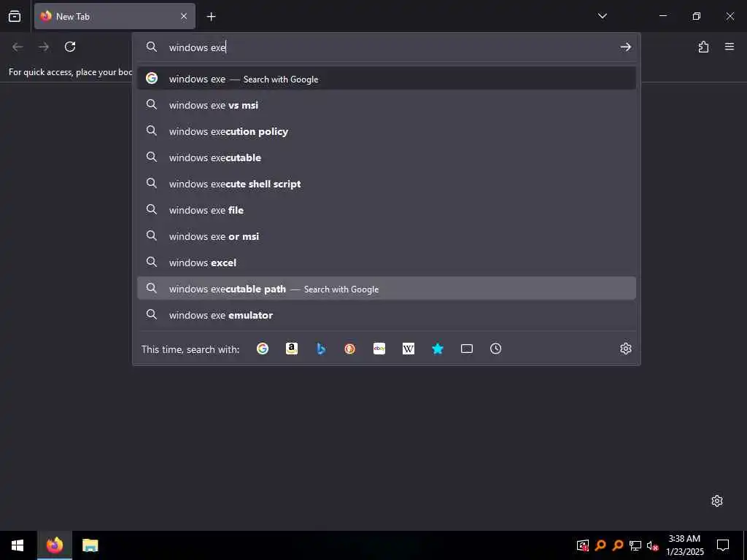Viewport: 747px width, 560px height.
Task: Open the notification center icon
Action: click(x=723, y=545)
